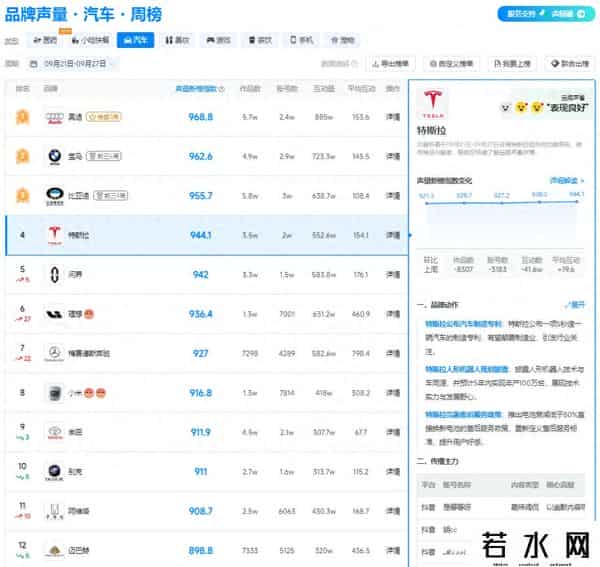Click the large Tesla logo in detail panel
The image size is (600, 567).
(x=435, y=105)
